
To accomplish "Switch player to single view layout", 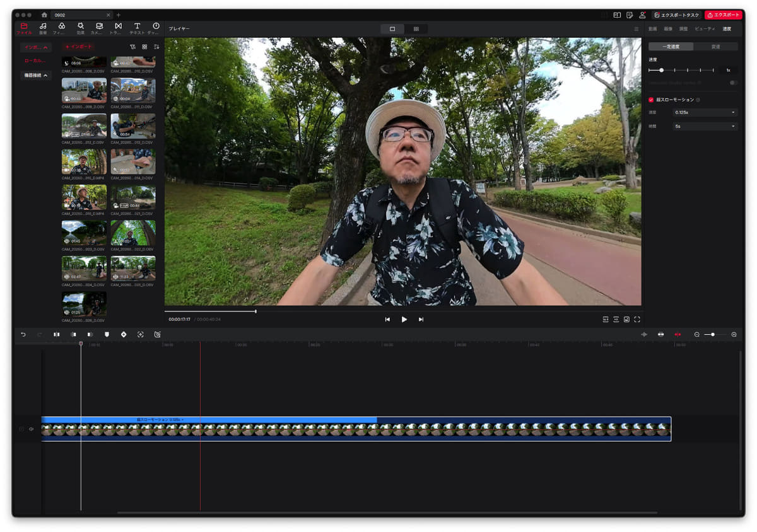I will click(x=392, y=29).
